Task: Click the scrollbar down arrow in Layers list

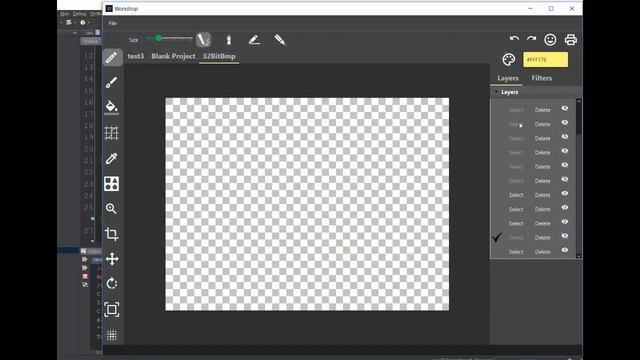Action: click(x=578, y=256)
